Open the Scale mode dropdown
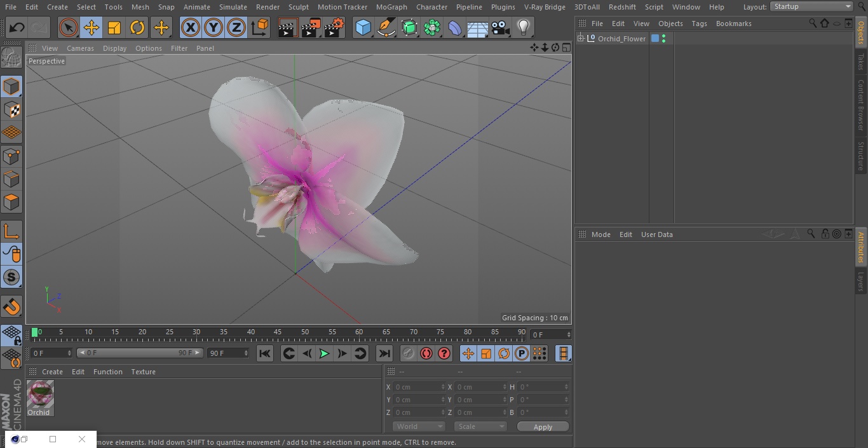 click(x=480, y=426)
